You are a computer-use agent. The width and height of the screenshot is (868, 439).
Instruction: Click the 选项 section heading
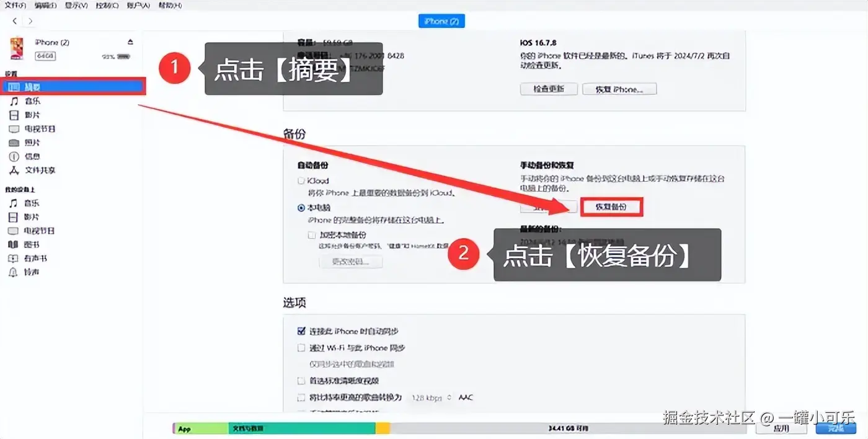point(294,303)
